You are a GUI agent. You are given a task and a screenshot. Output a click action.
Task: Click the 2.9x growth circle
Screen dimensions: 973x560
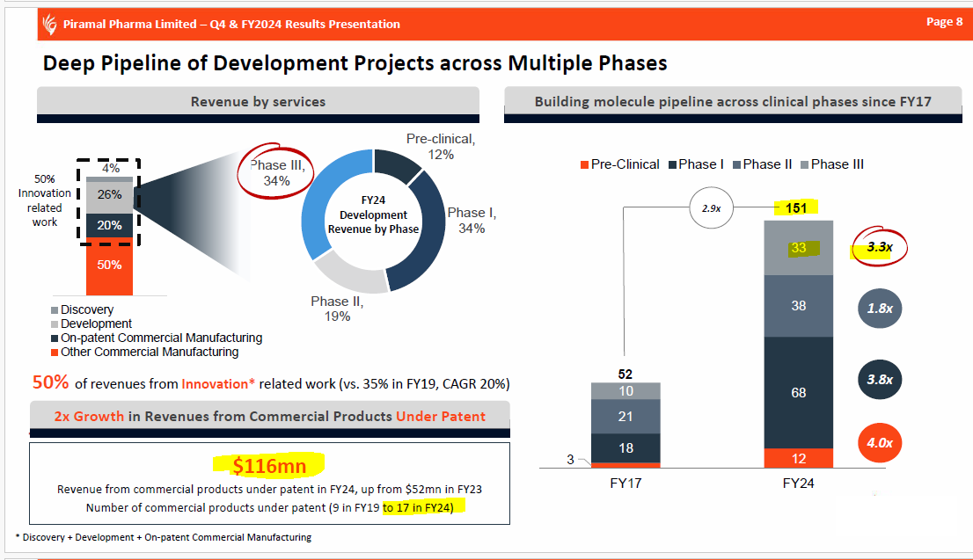[712, 208]
